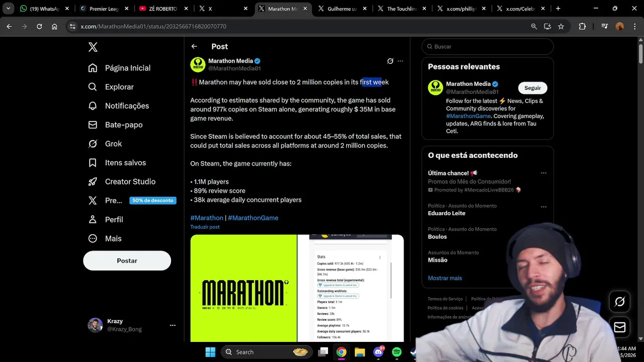The height and width of the screenshot is (362, 644).
Task: Open Discord from taskbar
Action: [x=378, y=352]
